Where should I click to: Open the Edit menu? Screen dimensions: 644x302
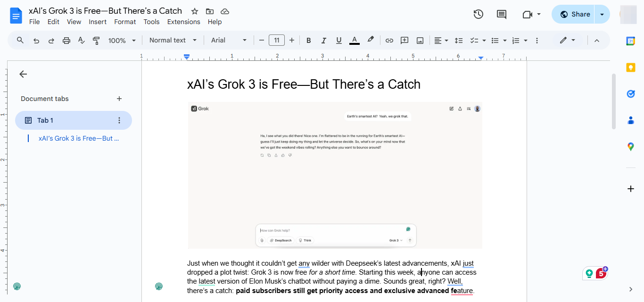53,22
